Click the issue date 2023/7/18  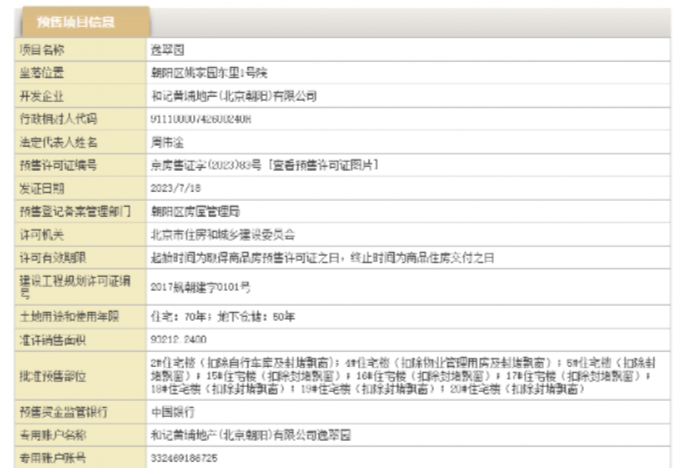click(174, 187)
